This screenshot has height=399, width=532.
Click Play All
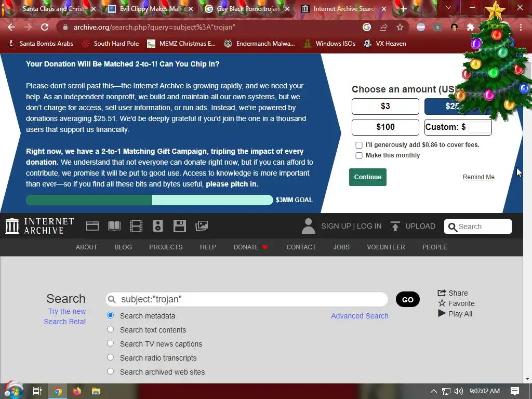click(455, 314)
